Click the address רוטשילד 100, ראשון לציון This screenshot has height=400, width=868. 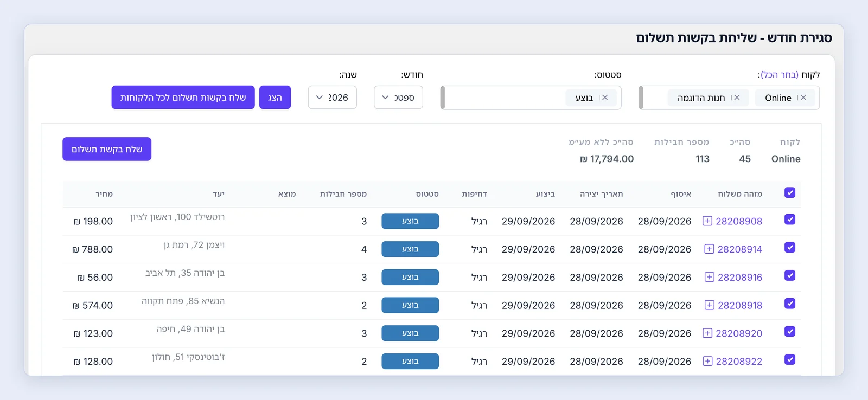point(177,217)
